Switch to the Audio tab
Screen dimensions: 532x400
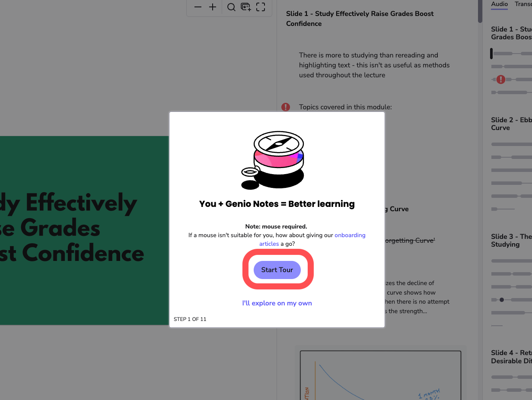coord(500,4)
